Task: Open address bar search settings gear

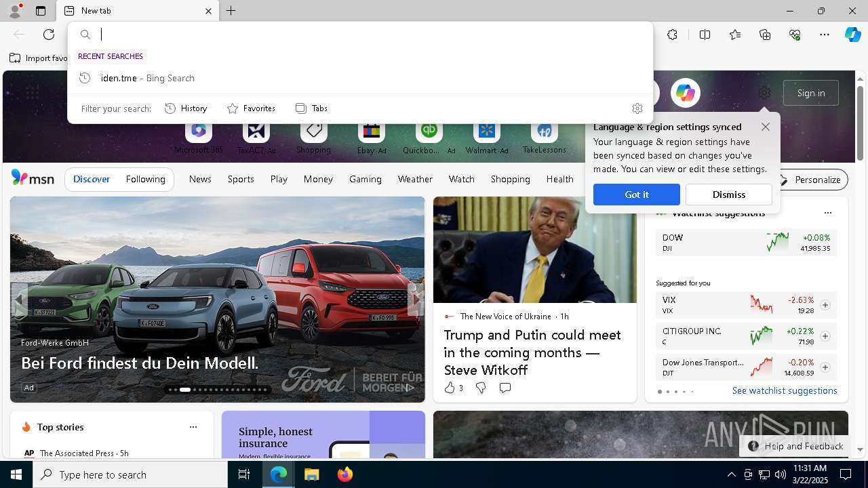Action: 637,108
